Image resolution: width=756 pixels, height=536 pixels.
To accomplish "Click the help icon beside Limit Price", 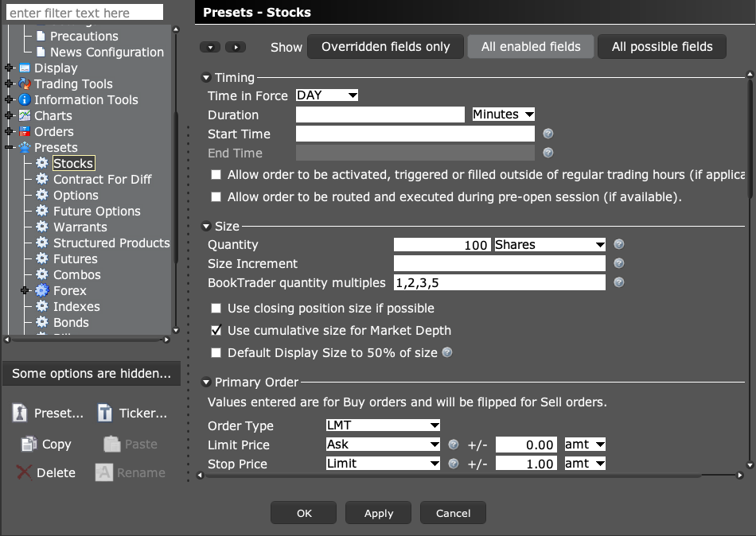I will tap(454, 445).
